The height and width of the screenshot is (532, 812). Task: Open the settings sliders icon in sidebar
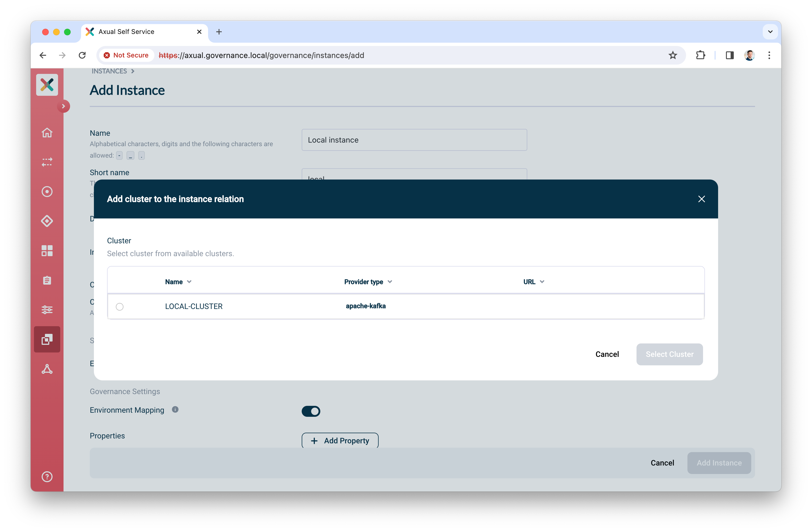[47, 310]
